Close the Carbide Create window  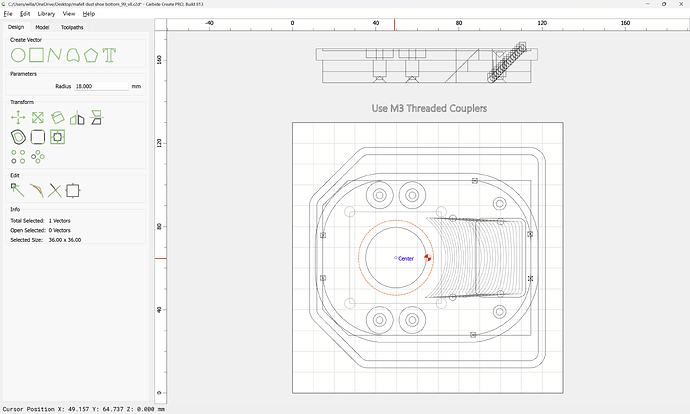click(681, 4)
